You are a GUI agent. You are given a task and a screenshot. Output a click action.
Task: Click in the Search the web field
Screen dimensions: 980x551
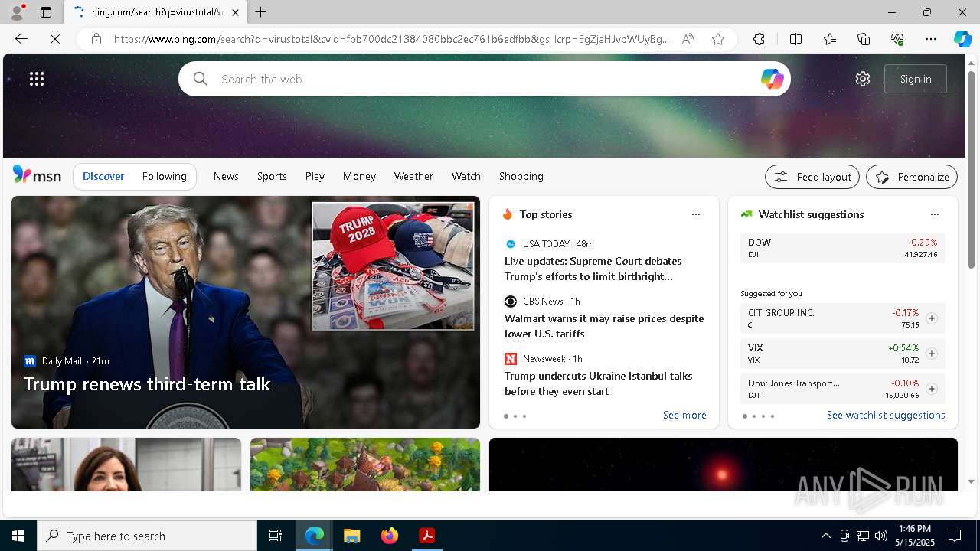[x=484, y=79]
